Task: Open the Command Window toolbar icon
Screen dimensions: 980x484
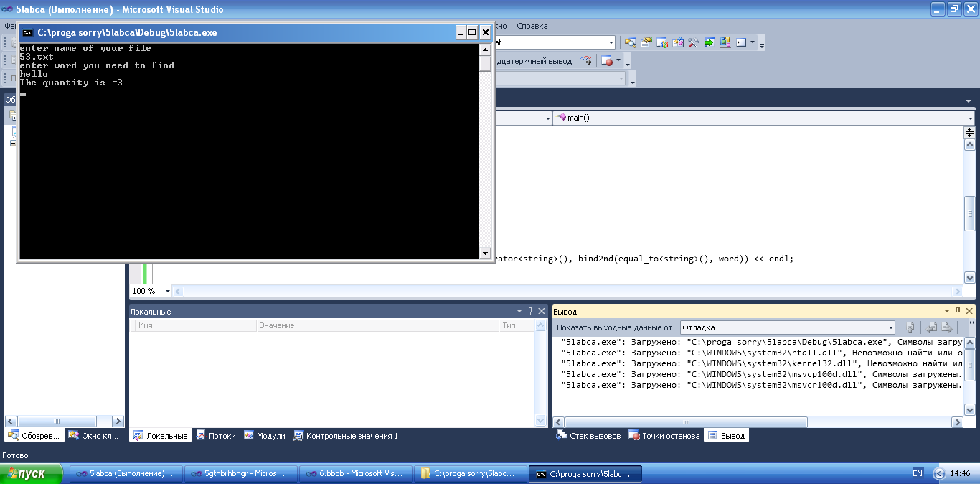Action: coord(742,42)
